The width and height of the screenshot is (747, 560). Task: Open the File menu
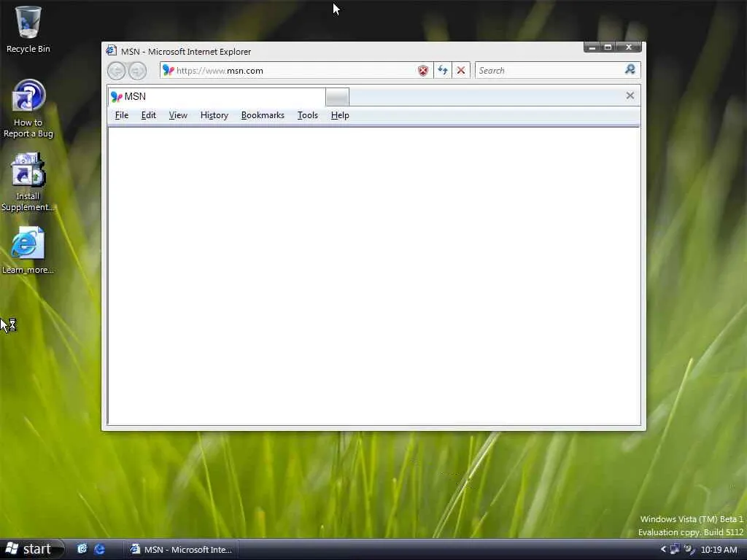(122, 115)
